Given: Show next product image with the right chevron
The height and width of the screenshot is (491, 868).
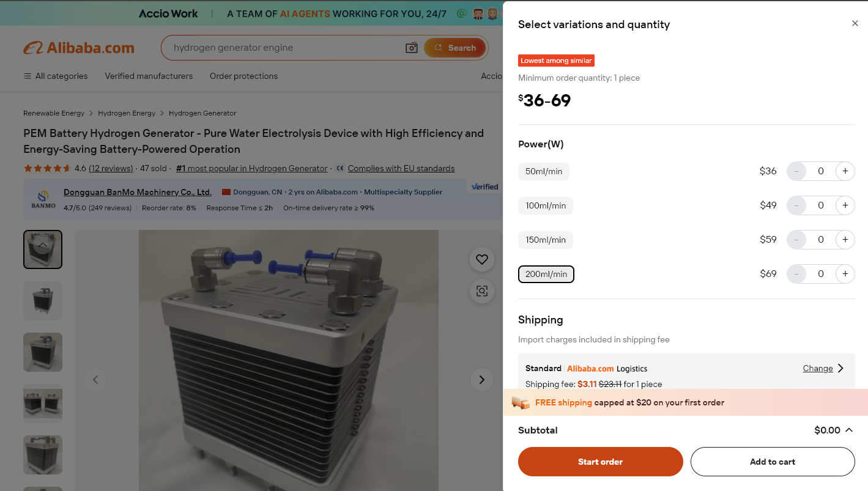Looking at the screenshot, I should pos(481,379).
